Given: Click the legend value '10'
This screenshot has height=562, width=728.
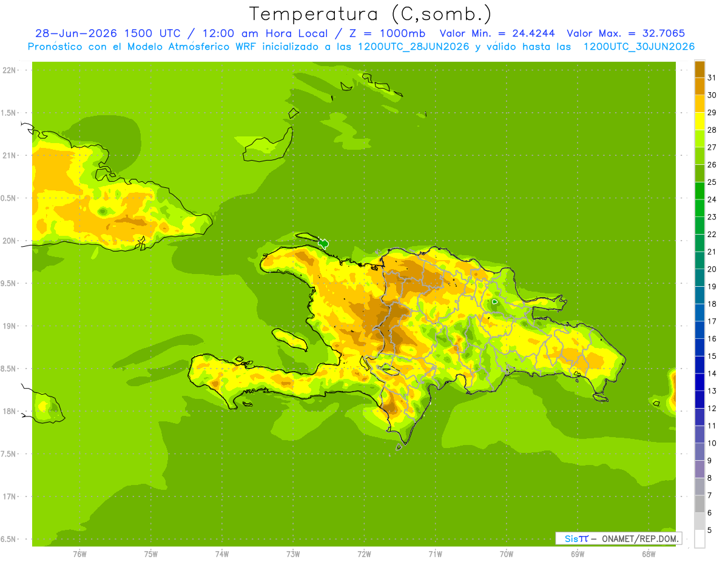Looking at the screenshot, I should [712, 443].
